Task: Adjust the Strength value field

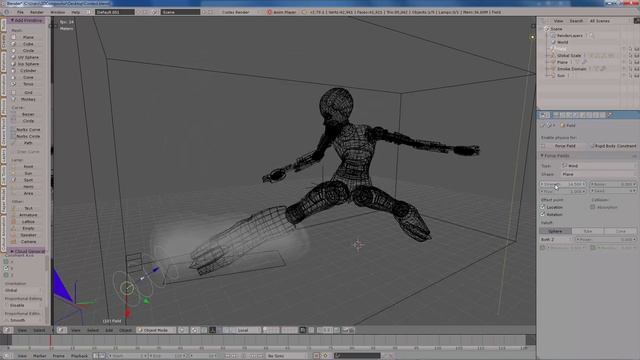Action: 563,184
